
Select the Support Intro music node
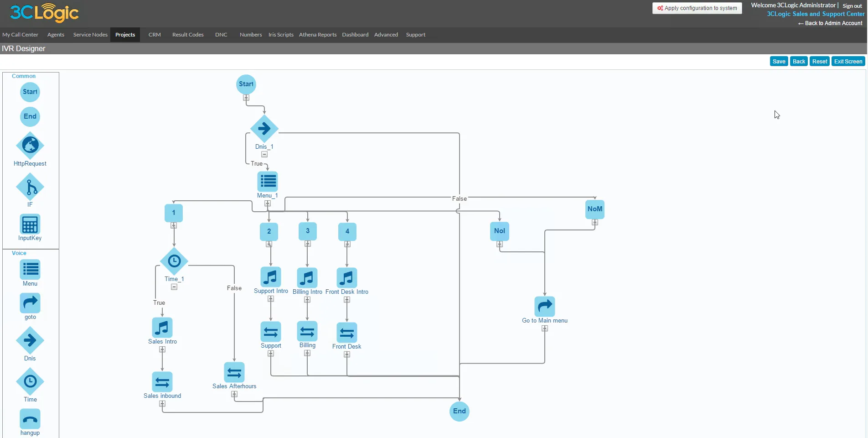click(x=271, y=277)
